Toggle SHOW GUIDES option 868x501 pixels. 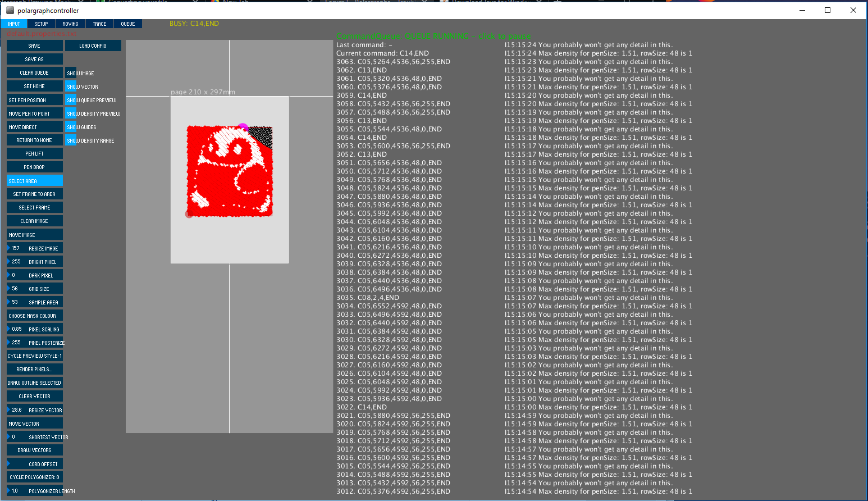(71, 127)
